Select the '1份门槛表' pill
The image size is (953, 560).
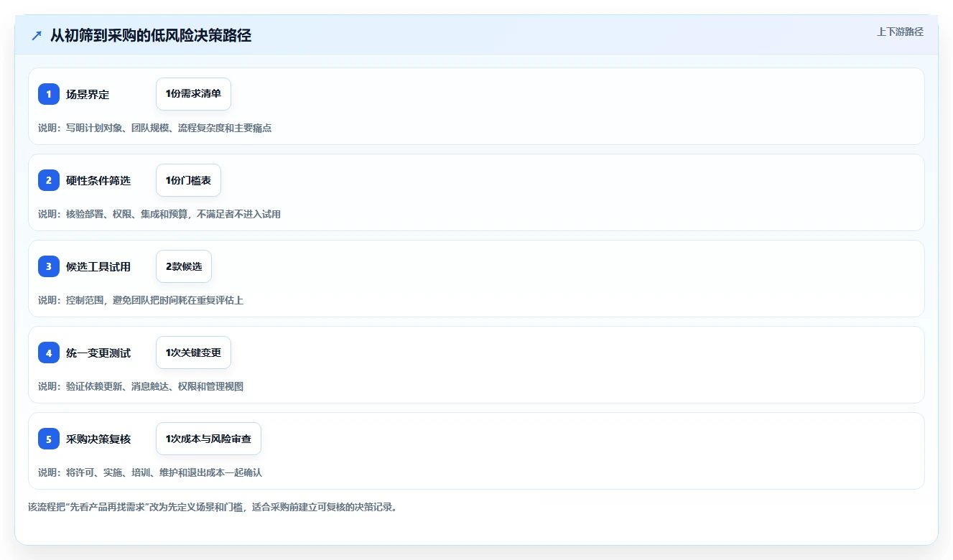point(188,180)
